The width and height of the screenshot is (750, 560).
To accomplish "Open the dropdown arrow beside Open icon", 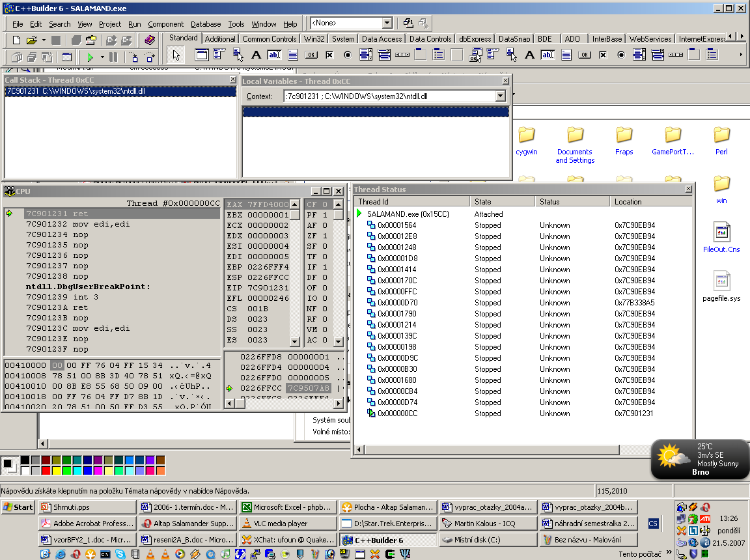I will click(x=44, y=40).
